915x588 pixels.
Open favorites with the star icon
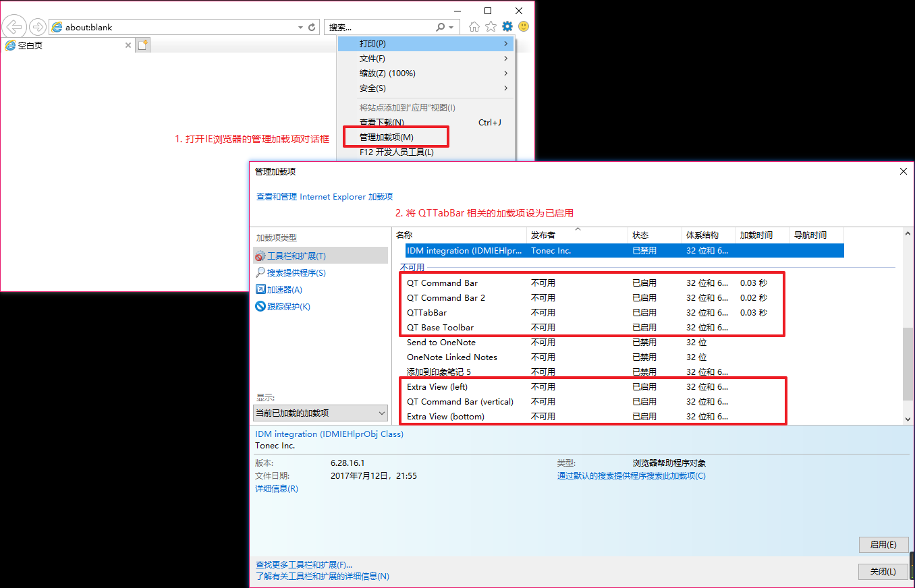tap(491, 26)
